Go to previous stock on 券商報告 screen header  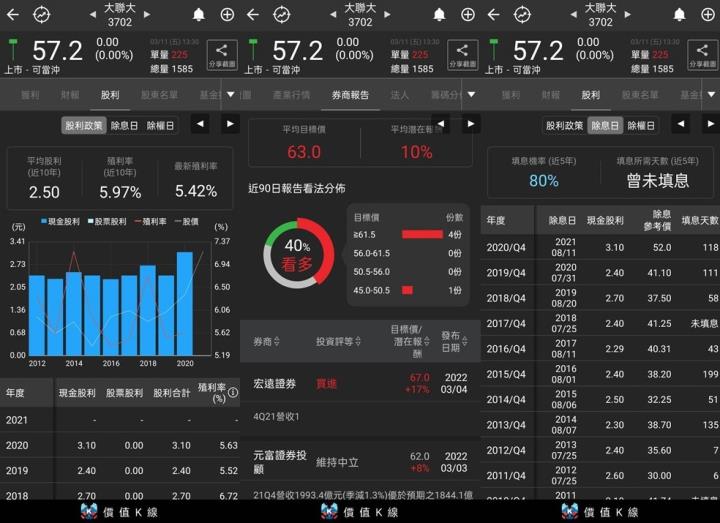tap(333, 15)
